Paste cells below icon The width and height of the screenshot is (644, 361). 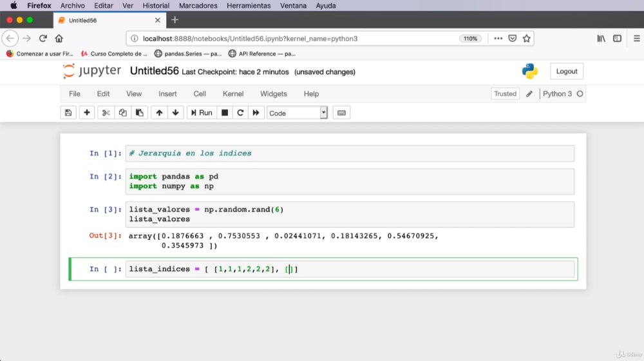[x=139, y=113]
